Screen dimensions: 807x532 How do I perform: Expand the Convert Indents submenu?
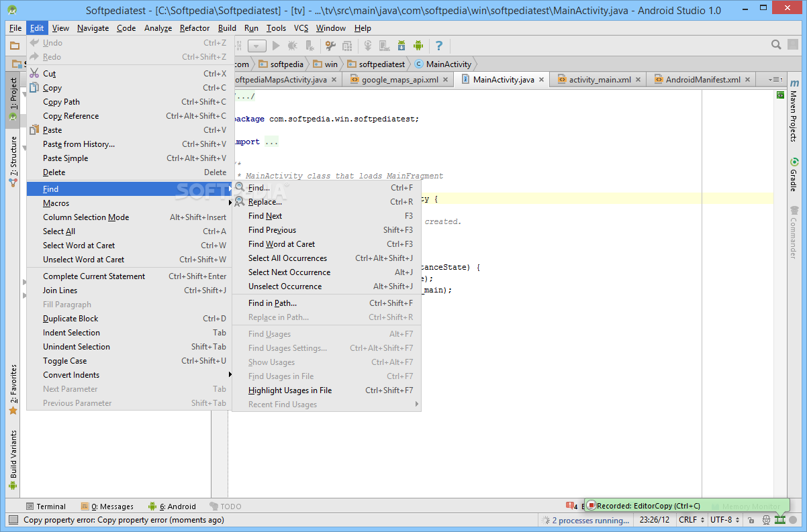tap(129, 375)
